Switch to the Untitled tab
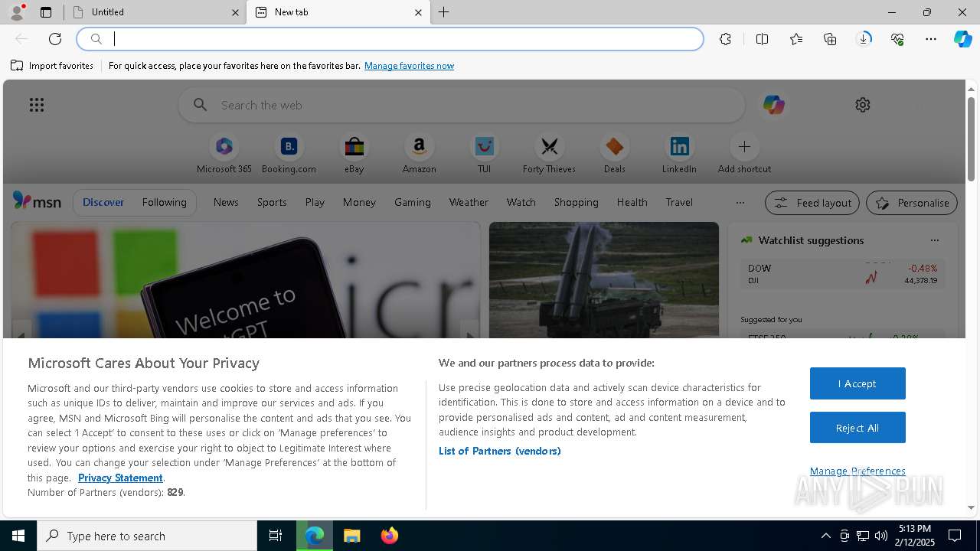980x551 pixels. [157, 12]
